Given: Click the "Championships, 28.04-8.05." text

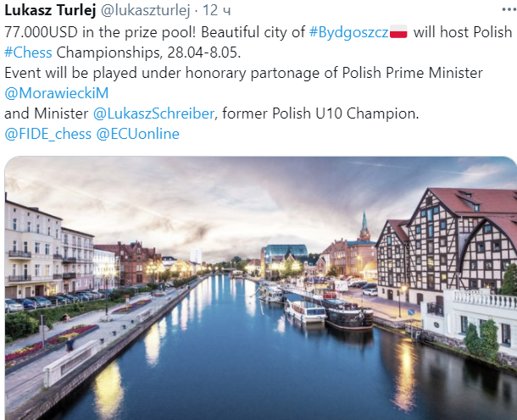Looking at the screenshot, I should point(147,52).
